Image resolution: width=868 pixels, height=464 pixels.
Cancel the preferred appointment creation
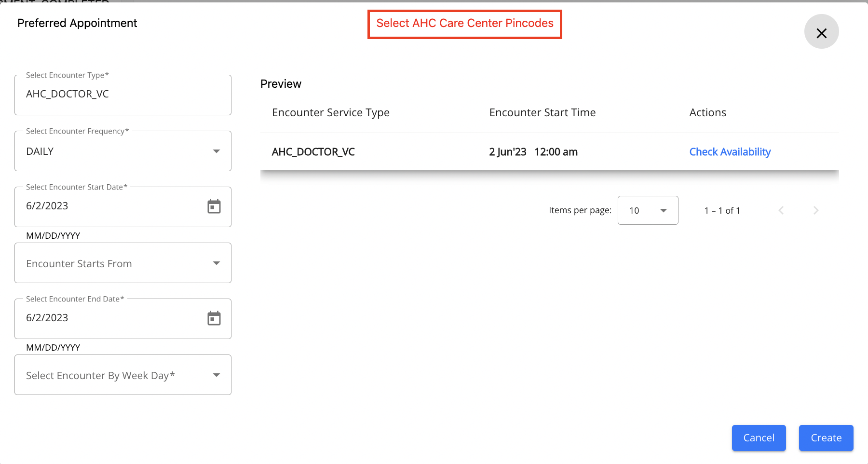tap(759, 438)
